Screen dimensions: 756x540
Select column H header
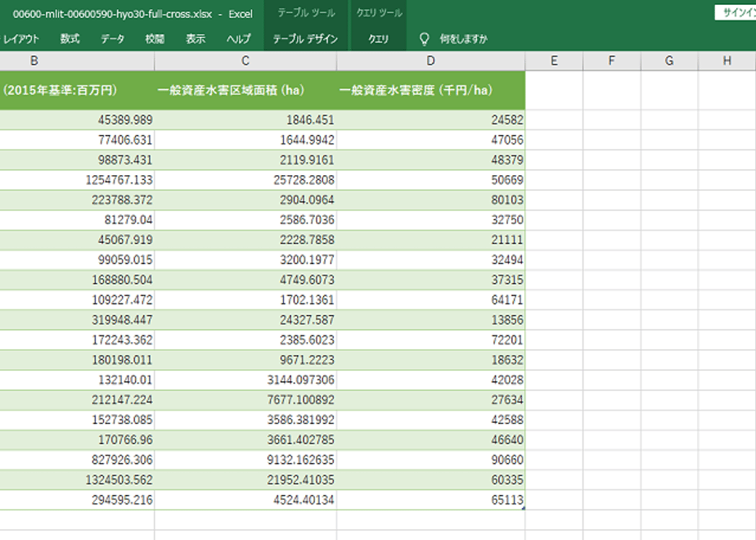tap(727, 61)
